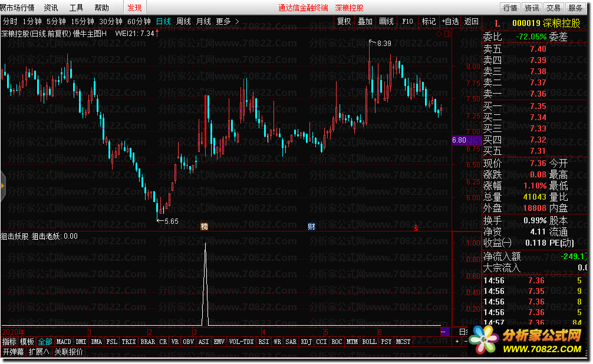This screenshot has height=364, width=593.
Task: Select the OBV indicator
Action: click(x=189, y=342)
